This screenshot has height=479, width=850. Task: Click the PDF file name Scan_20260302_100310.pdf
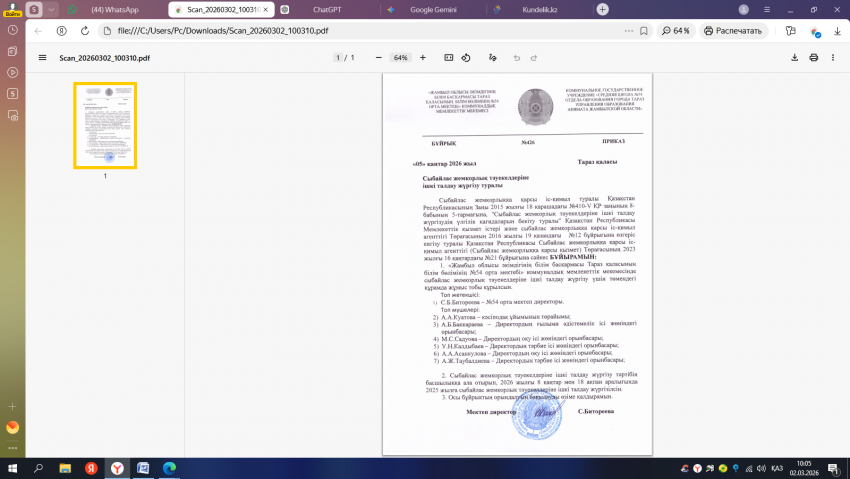105,57
